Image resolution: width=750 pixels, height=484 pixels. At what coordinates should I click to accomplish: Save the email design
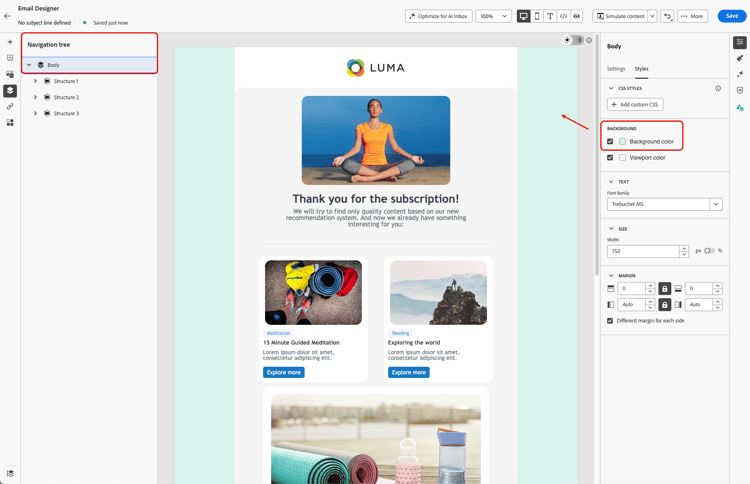(x=732, y=16)
